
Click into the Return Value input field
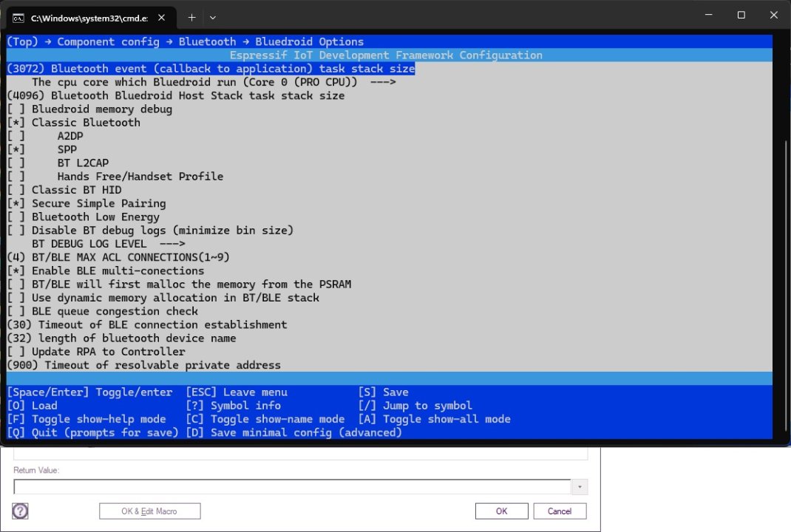tap(292, 487)
